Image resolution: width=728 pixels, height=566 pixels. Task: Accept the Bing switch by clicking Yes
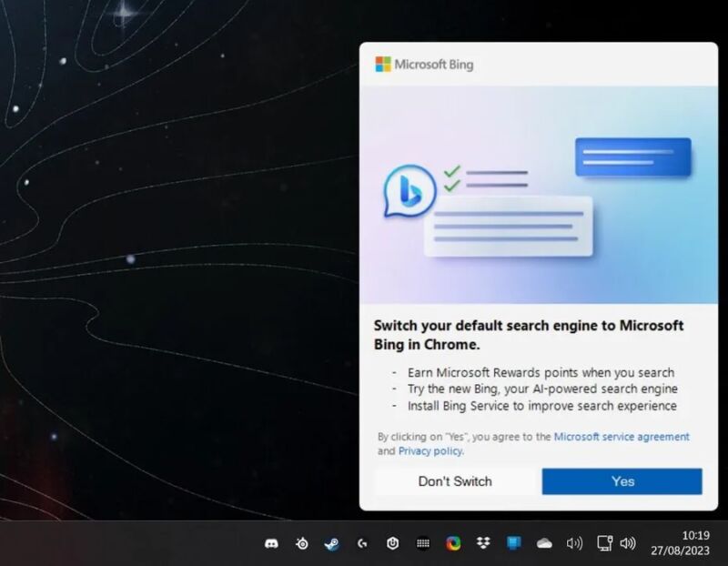click(x=623, y=481)
